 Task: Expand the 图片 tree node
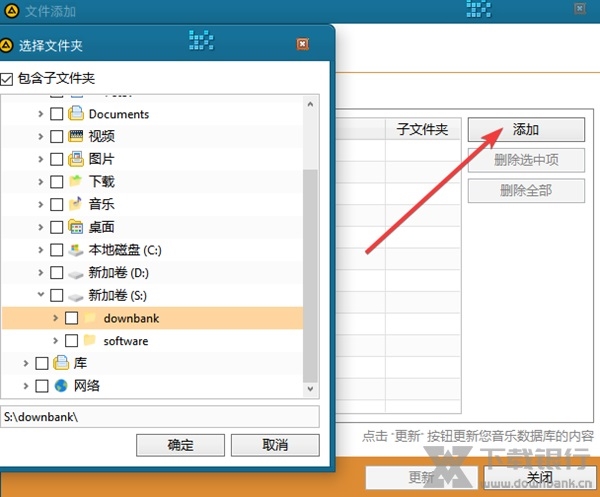point(41,159)
